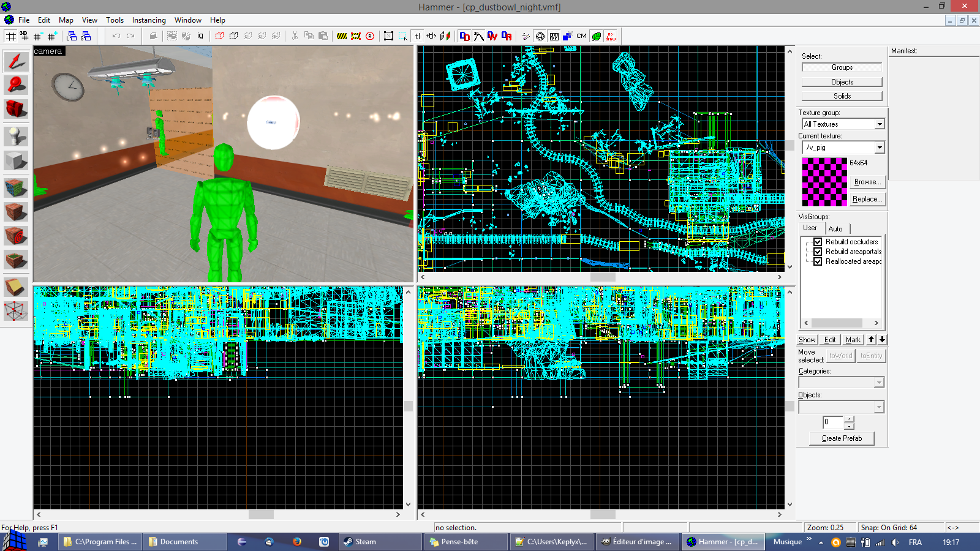Image resolution: width=980 pixels, height=551 pixels.
Task: Toggle the Radius culling icon
Action: tap(370, 36)
